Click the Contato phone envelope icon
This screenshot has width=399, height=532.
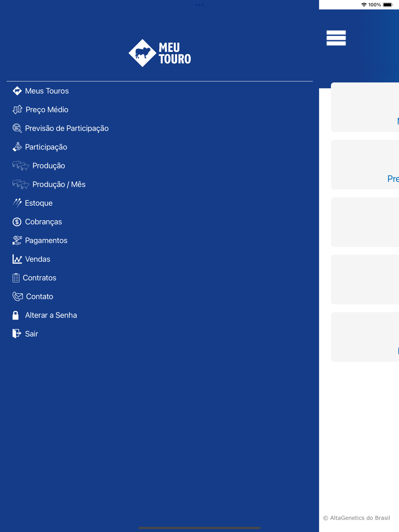coord(18,296)
